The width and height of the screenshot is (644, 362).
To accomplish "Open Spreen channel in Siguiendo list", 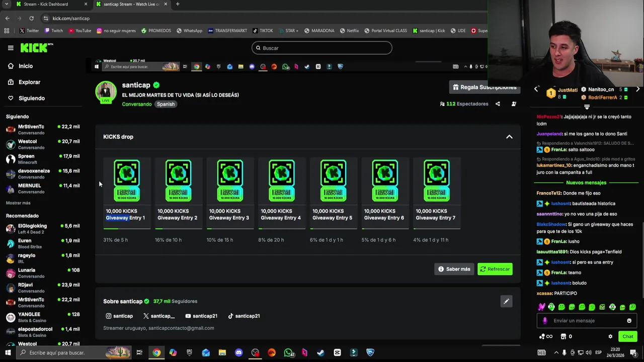I will 43,159.
